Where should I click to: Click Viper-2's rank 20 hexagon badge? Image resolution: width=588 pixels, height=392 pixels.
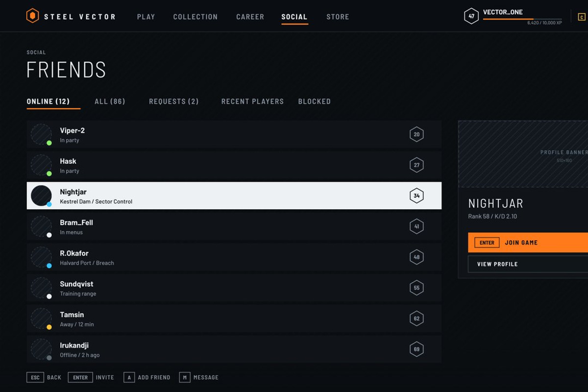pyautogui.click(x=416, y=134)
